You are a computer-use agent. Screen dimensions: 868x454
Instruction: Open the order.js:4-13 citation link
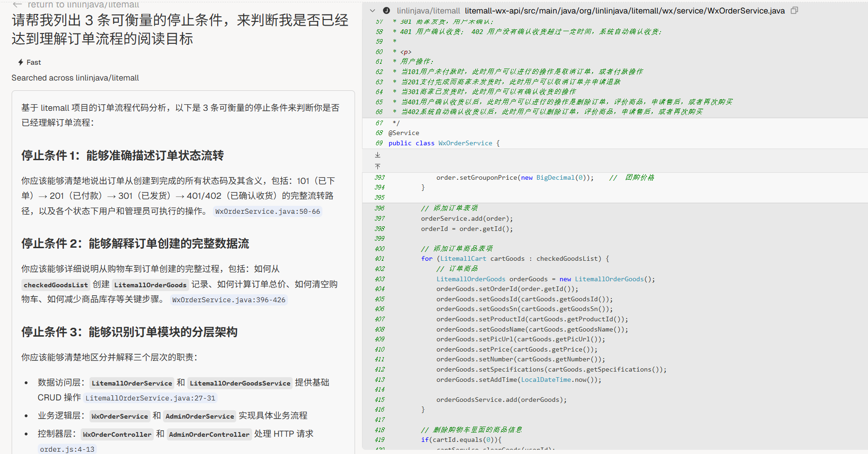pyautogui.click(x=67, y=449)
